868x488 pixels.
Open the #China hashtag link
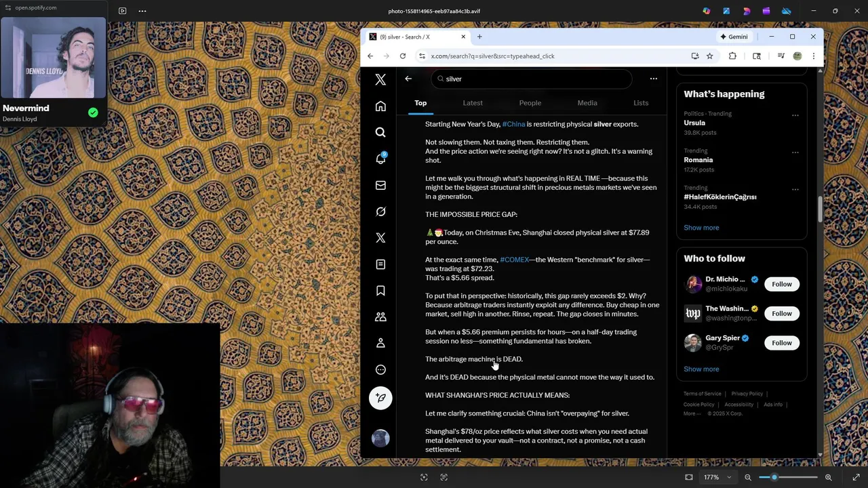coord(513,124)
